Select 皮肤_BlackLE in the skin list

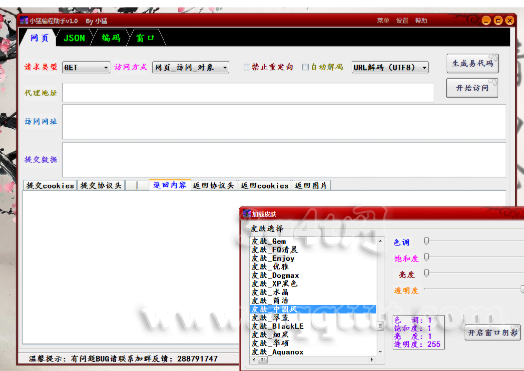pos(313,326)
